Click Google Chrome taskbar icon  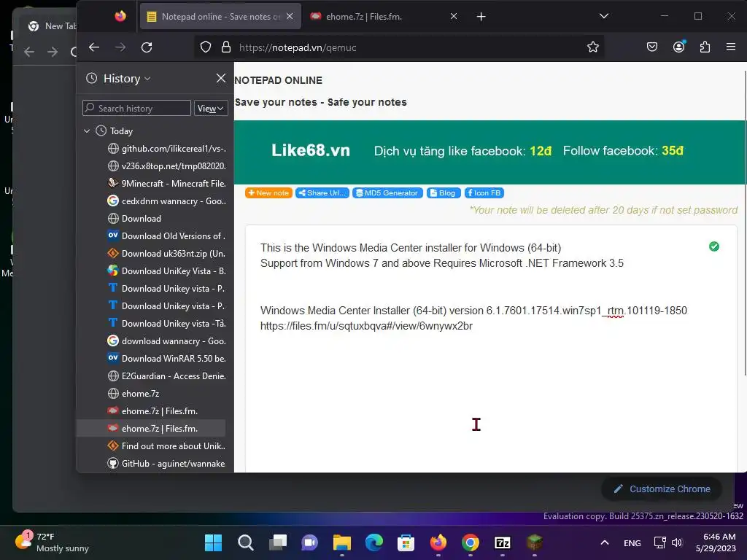click(x=471, y=542)
